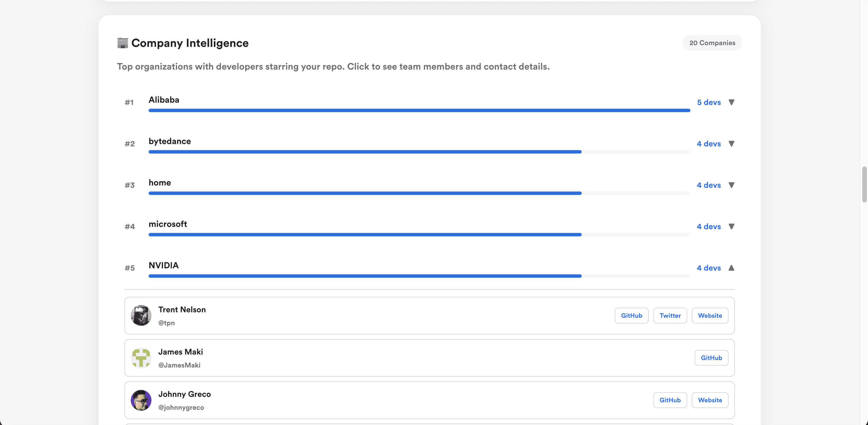This screenshot has height=425, width=868.
Task: Open James Maki's GitHub profile
Action: pyautogui.click(x=711, y=358)
